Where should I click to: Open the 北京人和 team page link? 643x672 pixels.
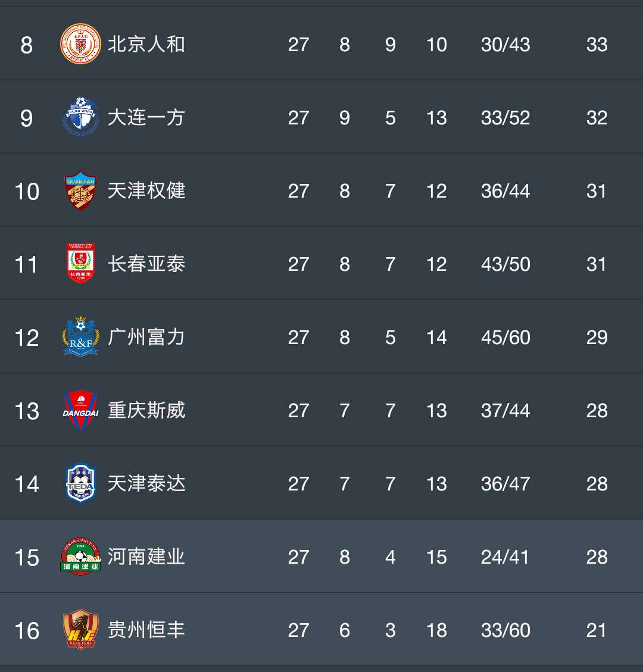click(x=146, y=44)
